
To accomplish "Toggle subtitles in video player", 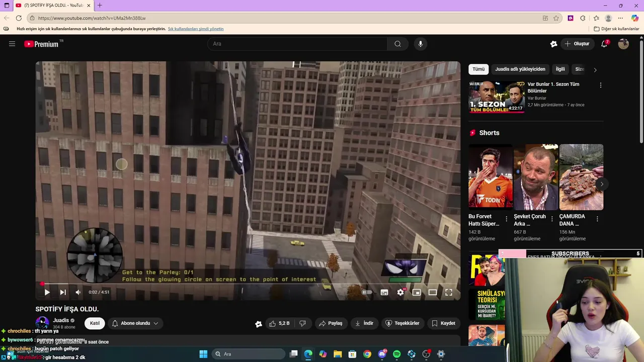I will coord(384,292).
